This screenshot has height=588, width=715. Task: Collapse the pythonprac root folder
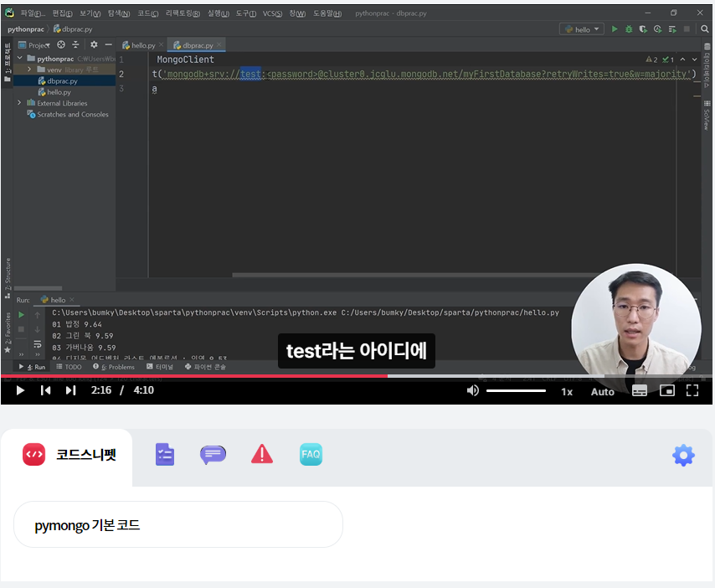click(19, 58)
